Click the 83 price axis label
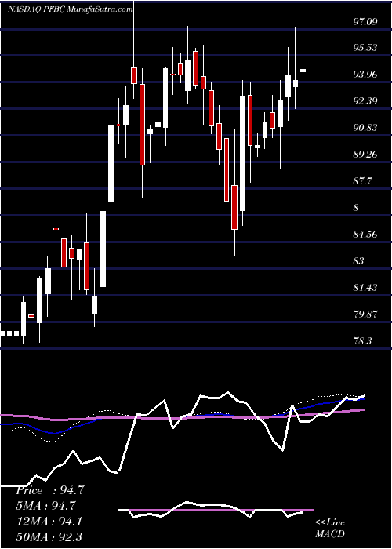This screenshot has width=392, height=549. click(359, 261)
